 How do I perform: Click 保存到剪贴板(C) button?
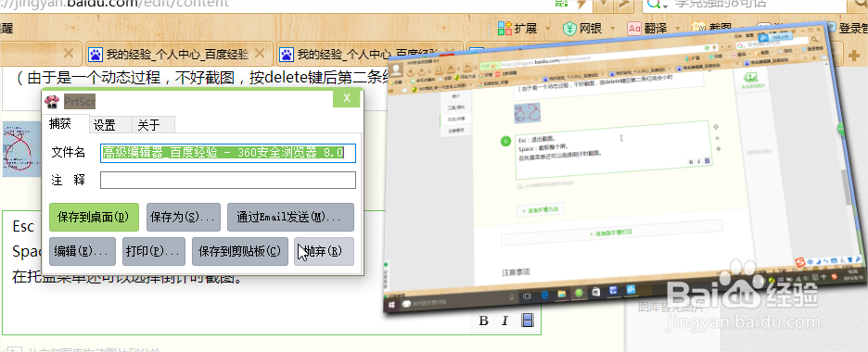click(239, 251)
